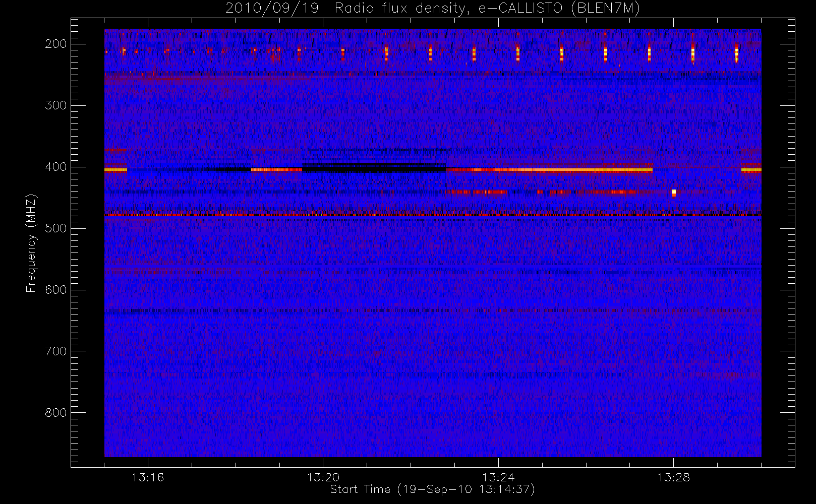The width and height of the screenshot is (816, 504).
Task: Click the bright white spot near 13:28 at 440 MHz
Action: (x=674, y=192)
